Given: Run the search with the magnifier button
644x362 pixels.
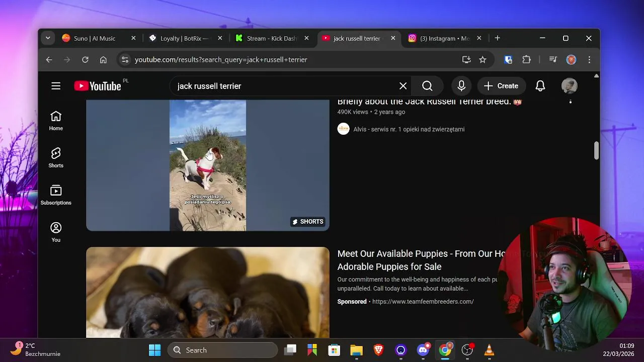Looking at the screenshot, I should [x=427, y=86].
